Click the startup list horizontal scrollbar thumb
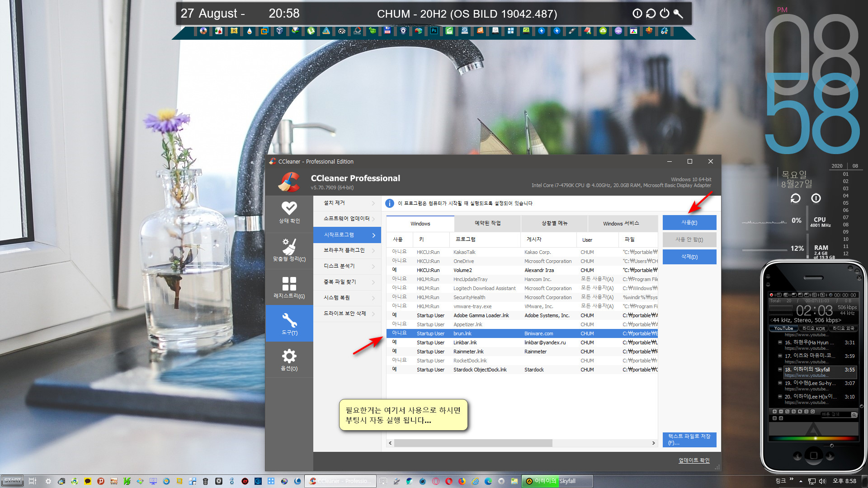Viewport: 868px width, 488px height. [x=473, y=443]
